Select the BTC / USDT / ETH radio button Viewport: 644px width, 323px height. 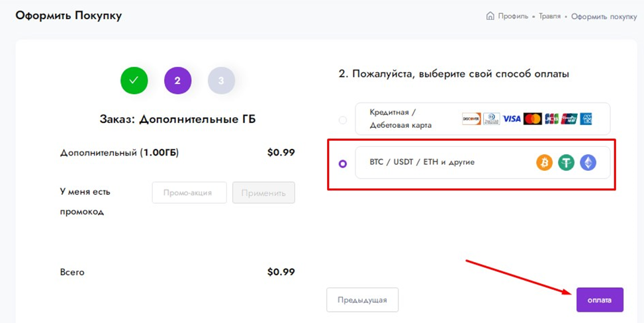[x=342, y=163]
